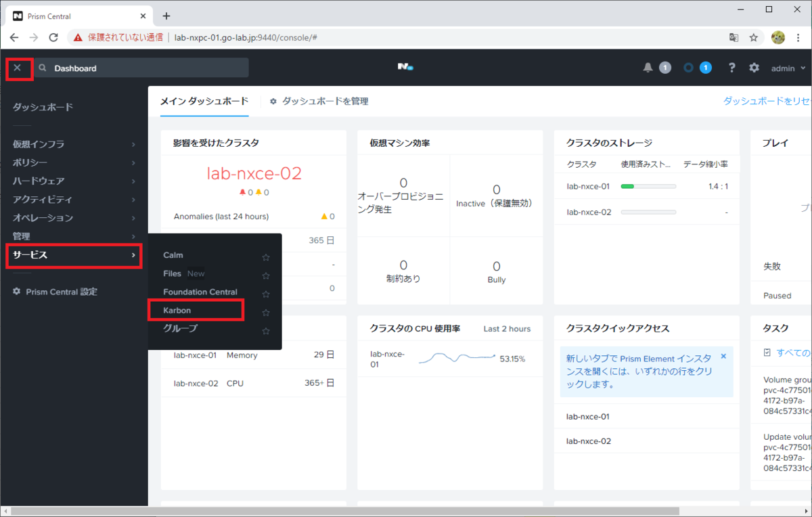Open the admin user dropdown

click(788, 68)
